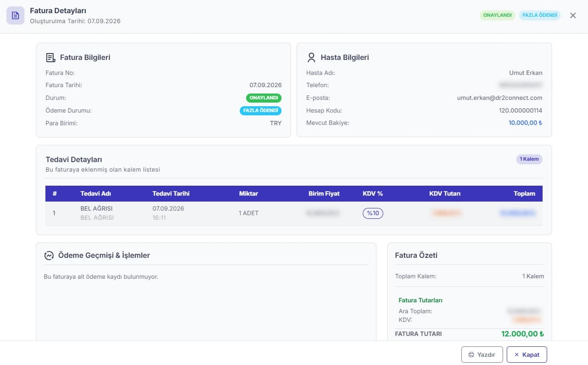Screen dimensions: 588x365
Task: Click the FAZLA ÖDENDİ payment status pill
Action: (x=261, y=110)
